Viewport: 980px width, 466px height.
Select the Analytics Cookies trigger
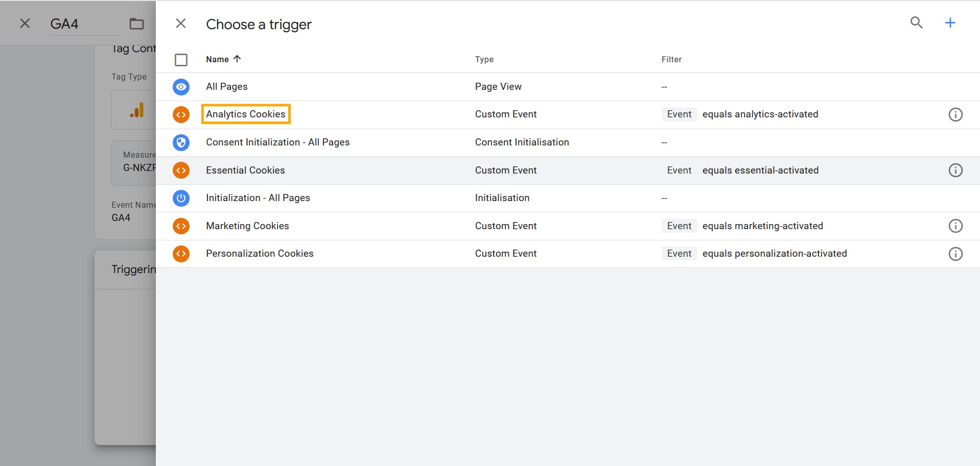[x=246, y=114]
